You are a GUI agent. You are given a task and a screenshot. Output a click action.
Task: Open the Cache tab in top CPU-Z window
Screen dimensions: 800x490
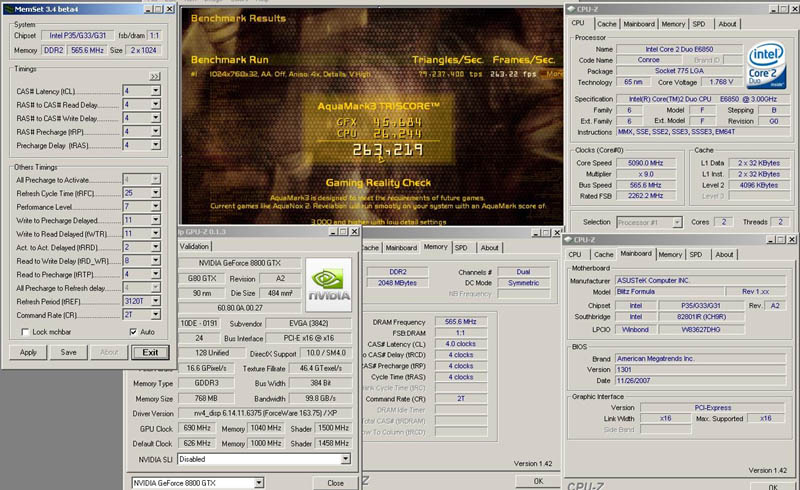click(x=607, y=24)
